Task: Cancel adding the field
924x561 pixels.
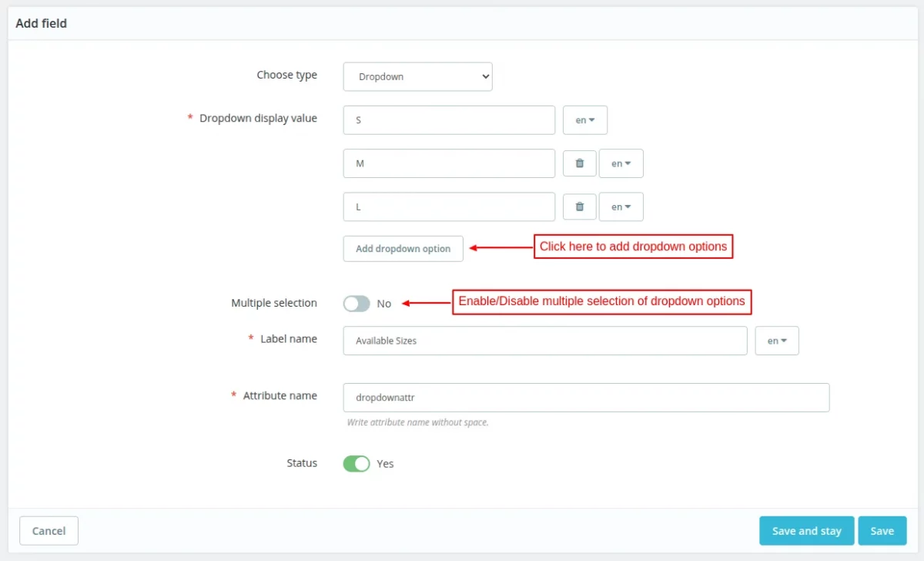Action: point(49,531)
